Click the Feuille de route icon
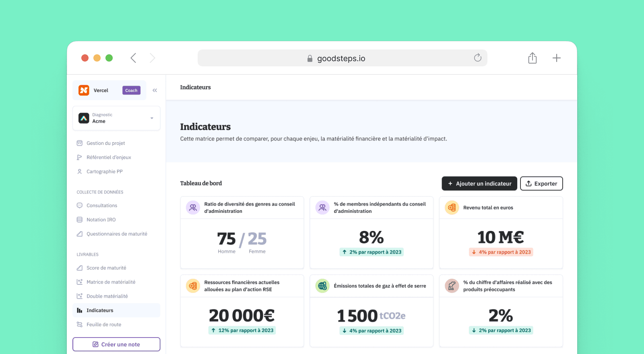The width and height of the screenshot is (644, 354). coord(80,325)
